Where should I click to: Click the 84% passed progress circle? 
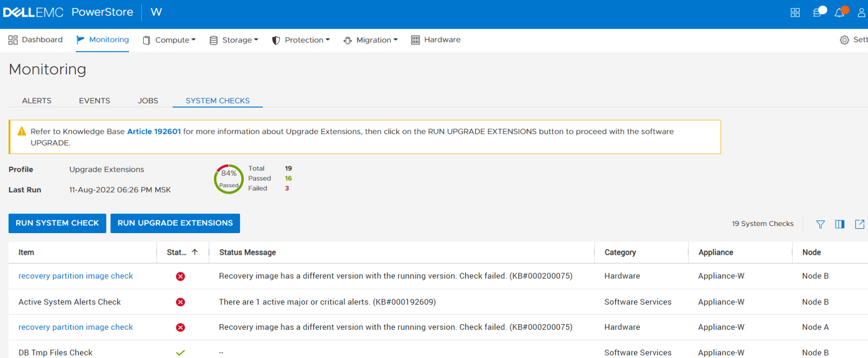coord(229,179)
